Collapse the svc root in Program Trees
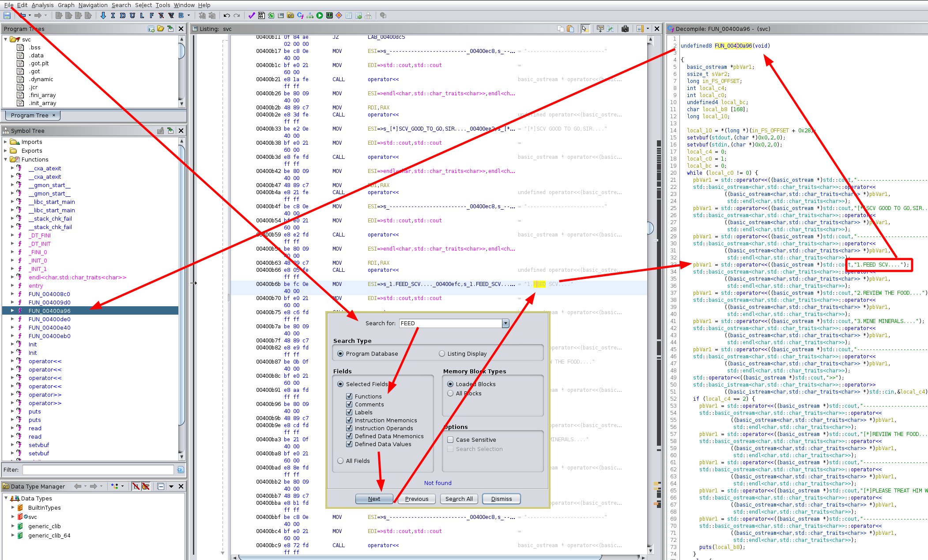928x560 pixels. click(x=5, y=39)
